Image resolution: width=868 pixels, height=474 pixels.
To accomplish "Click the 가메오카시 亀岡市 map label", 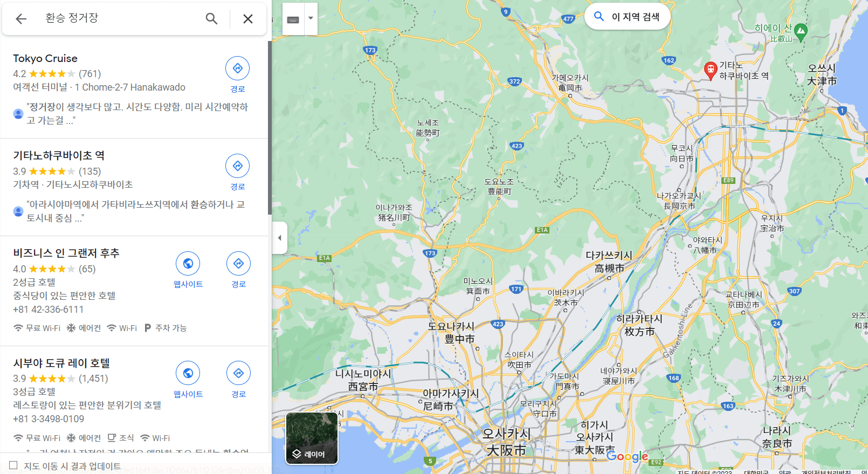I will 570,83.
